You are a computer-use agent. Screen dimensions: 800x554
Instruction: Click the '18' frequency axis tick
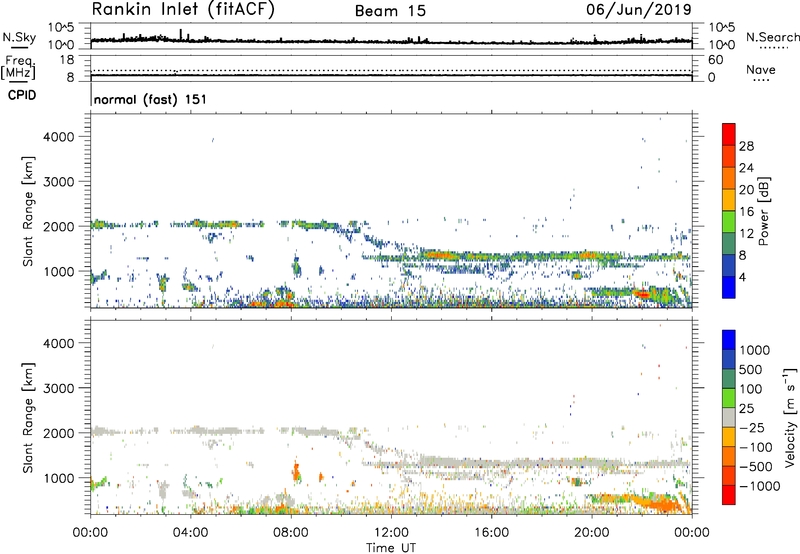pyautogui.click(x=67, y=60)
